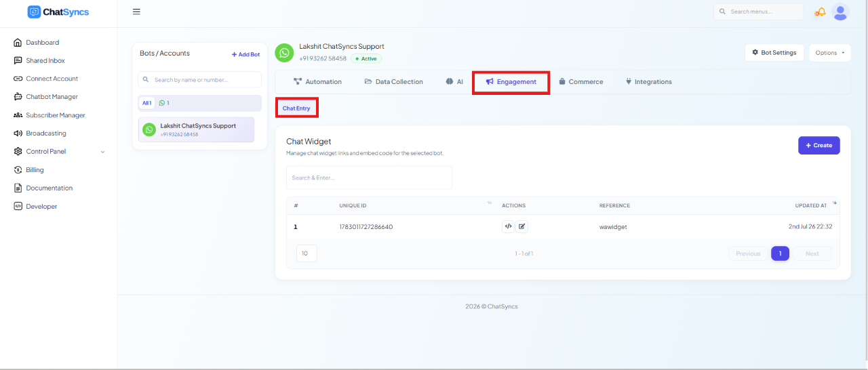Click the Create button
Image resolution: width=868 pixels, height=370 pixels.
tap(818, 146)
